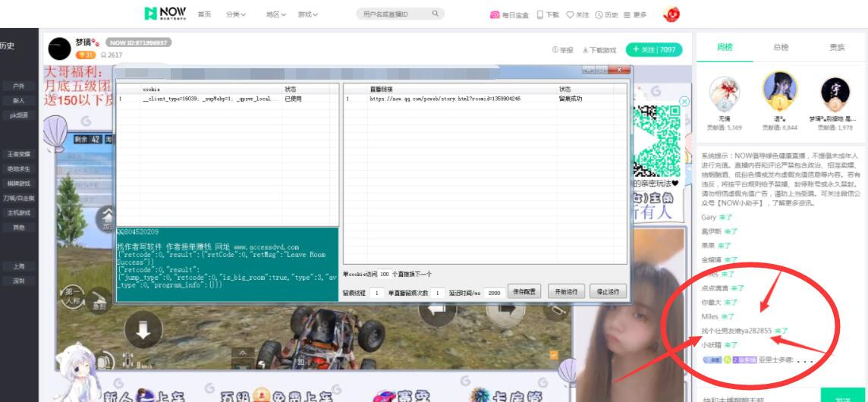Select 主机游戏 in left sidebar
This screenshot has width=868, height=402.
(19, 212)
